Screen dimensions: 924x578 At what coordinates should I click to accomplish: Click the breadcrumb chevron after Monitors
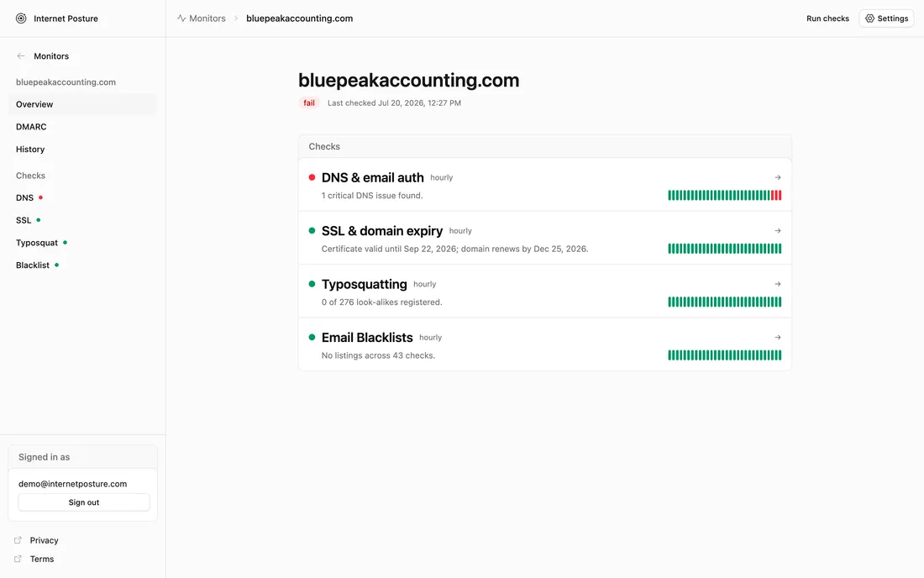point(236,18)
